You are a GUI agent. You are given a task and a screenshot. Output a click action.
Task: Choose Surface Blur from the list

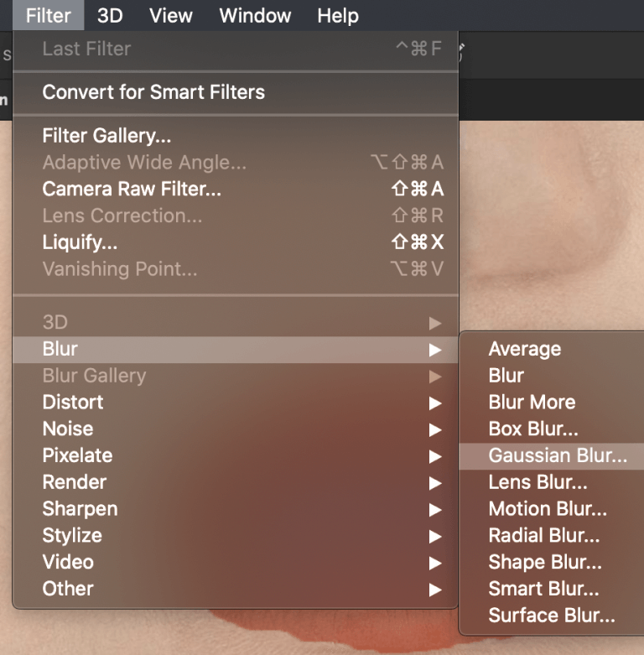pyautogui.click(x=551, y=616)
